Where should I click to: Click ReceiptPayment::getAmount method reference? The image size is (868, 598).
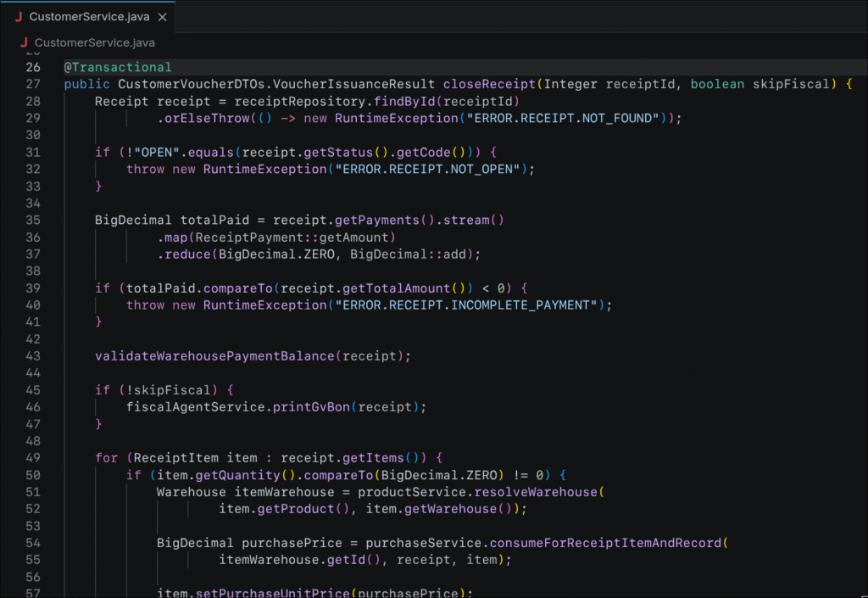coord(292,237)
